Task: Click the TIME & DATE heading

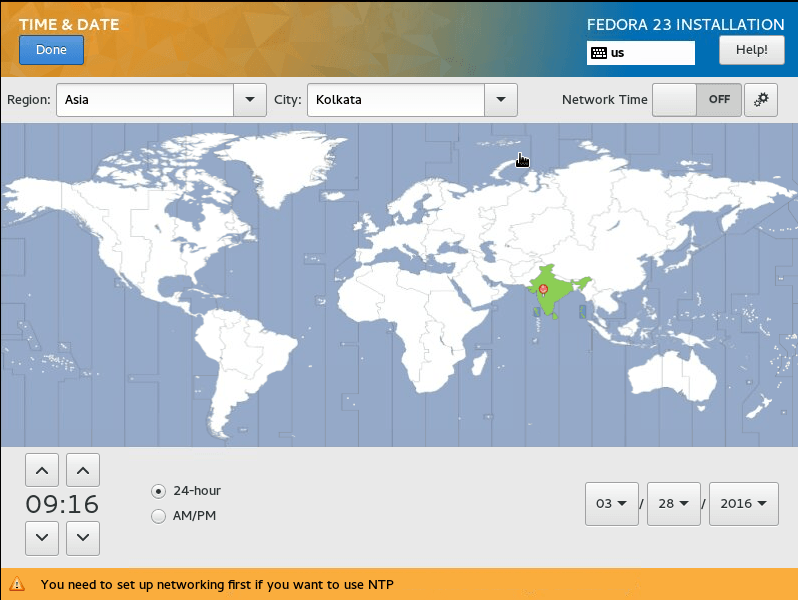Action: pos(69,24)
